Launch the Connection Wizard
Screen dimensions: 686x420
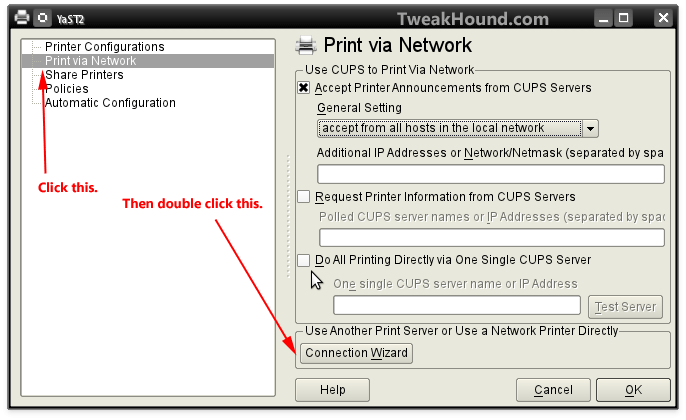point(356,353)
